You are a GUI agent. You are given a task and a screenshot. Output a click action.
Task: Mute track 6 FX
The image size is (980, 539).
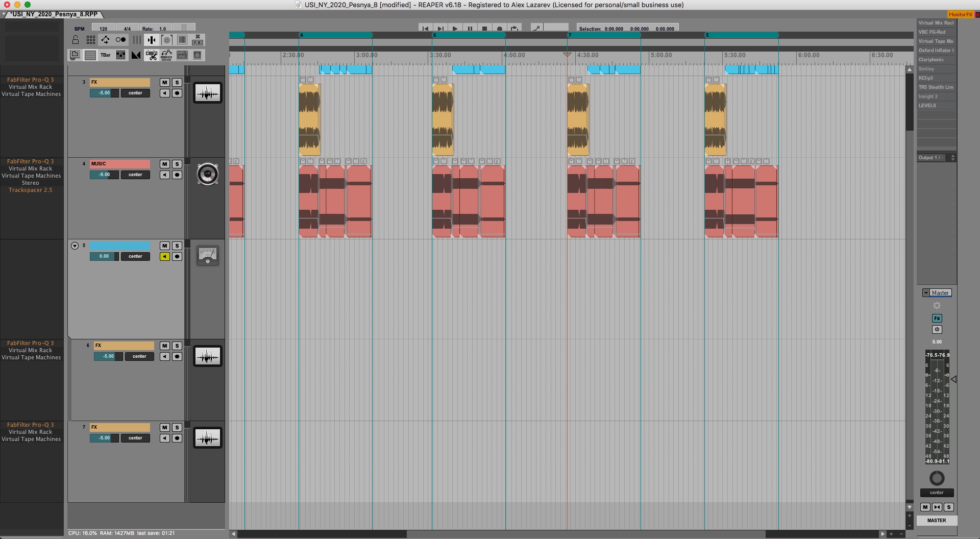click(164, 346)
